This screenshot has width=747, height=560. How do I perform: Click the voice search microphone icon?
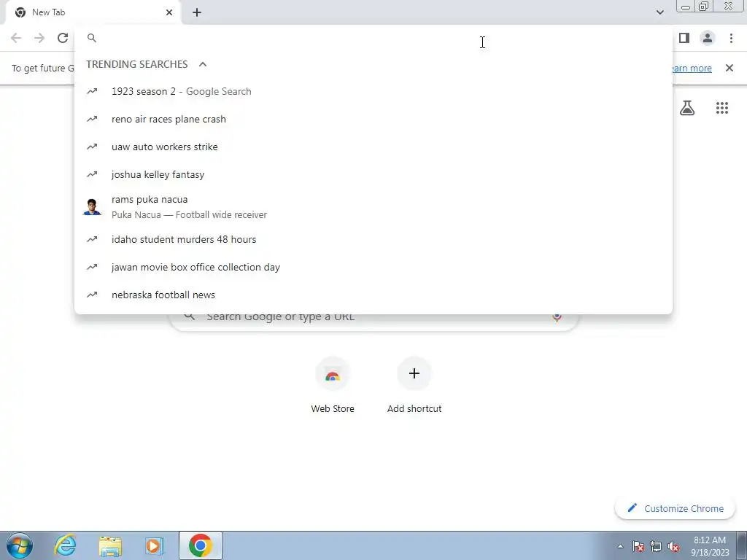pyautogui.click(x=557, y=317)
